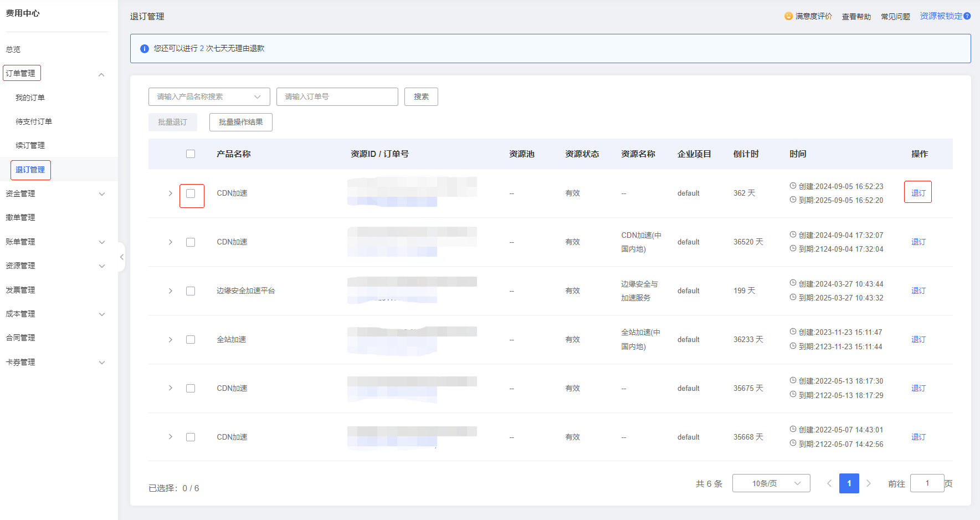Click clock icon beside 到期:2123-11-23 15:11:44
This screenshot has width=980, height=520.
point(793,346)
